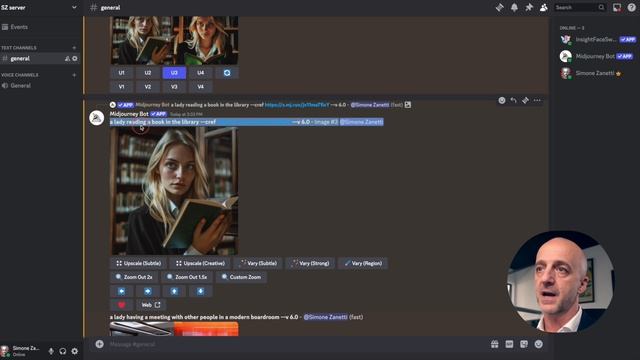Screen dimensions: 640x360
Task: Click the Web external link button
Action: click(151, 305)
